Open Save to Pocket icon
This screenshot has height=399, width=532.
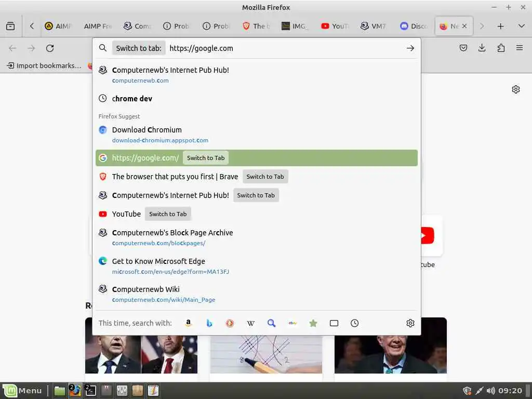(x=463, y=48)
